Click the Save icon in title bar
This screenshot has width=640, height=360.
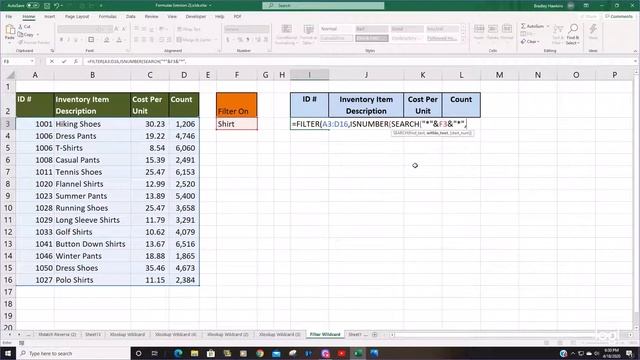[x=47, y=6]
